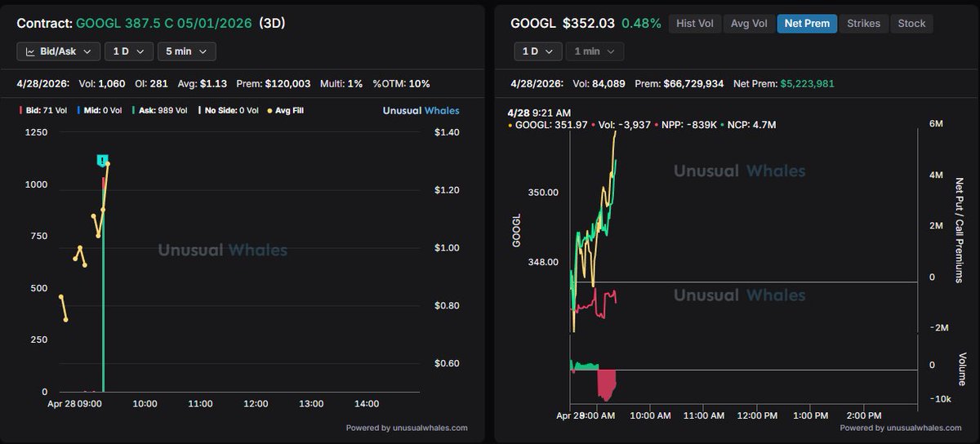Toggle the Vol: -3,937 legend entry
The width and height of the screenshot is (980, 444).
pos(621,124)
